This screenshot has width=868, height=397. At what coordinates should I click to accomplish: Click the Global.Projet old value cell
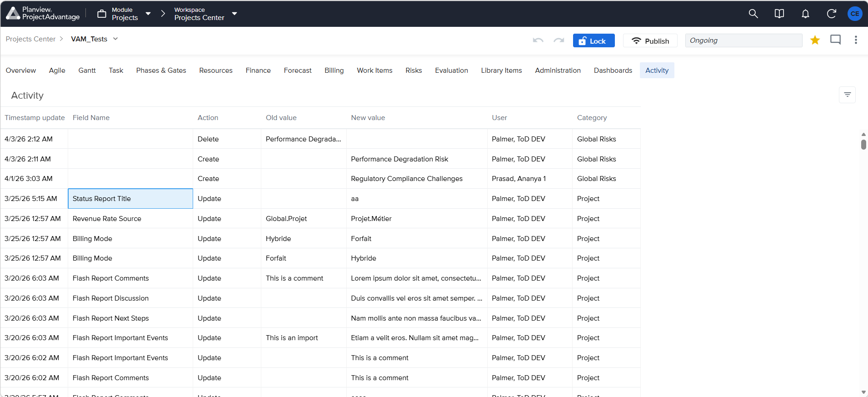(x=304, y=219)
